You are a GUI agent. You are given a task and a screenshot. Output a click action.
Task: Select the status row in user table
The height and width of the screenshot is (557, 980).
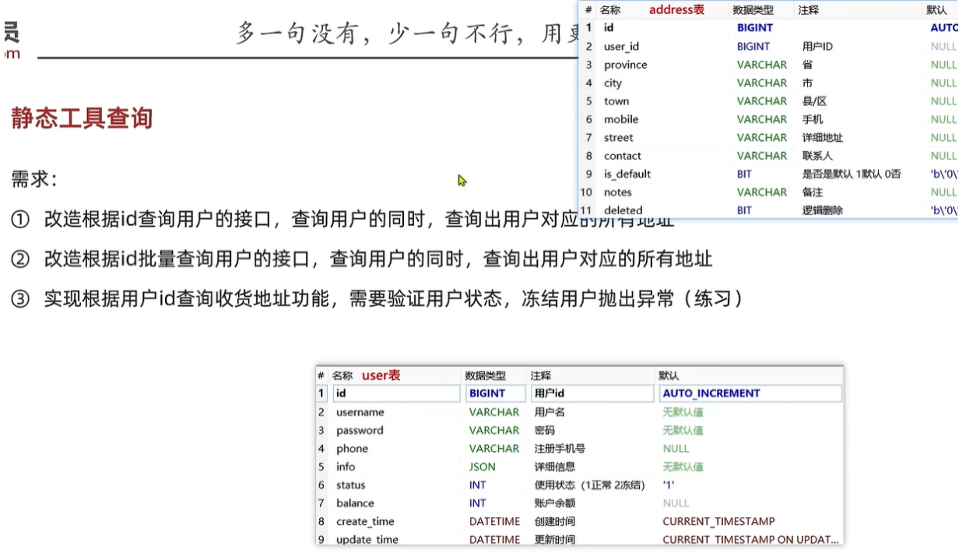(350, 485)
